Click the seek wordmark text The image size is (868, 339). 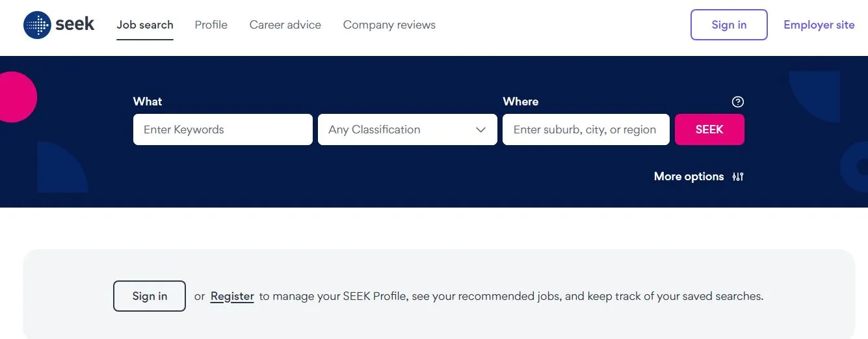tap(75, 25)
